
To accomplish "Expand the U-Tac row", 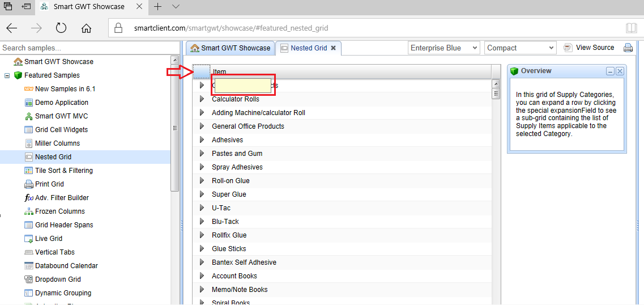I will 202,207.
